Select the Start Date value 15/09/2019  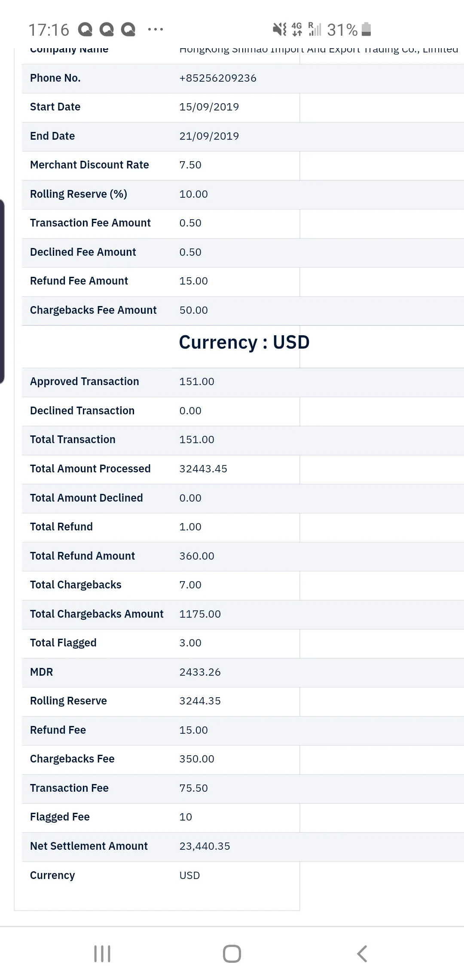click(209, 107)
